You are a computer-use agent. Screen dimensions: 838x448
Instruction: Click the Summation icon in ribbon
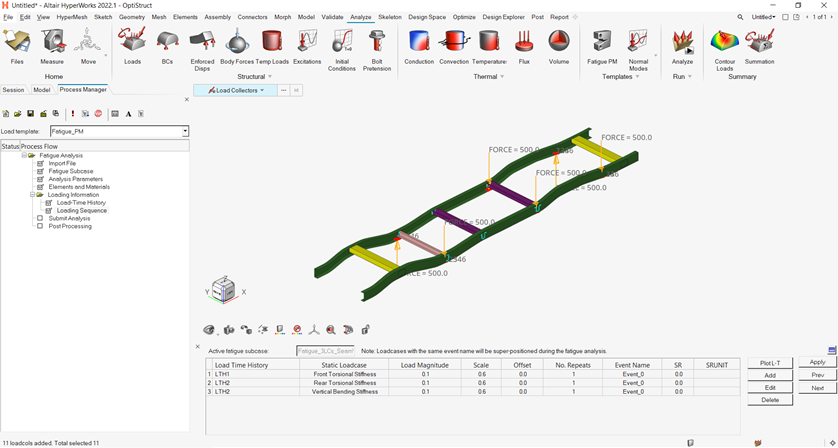pyautogui.click(x=759, y=45)
